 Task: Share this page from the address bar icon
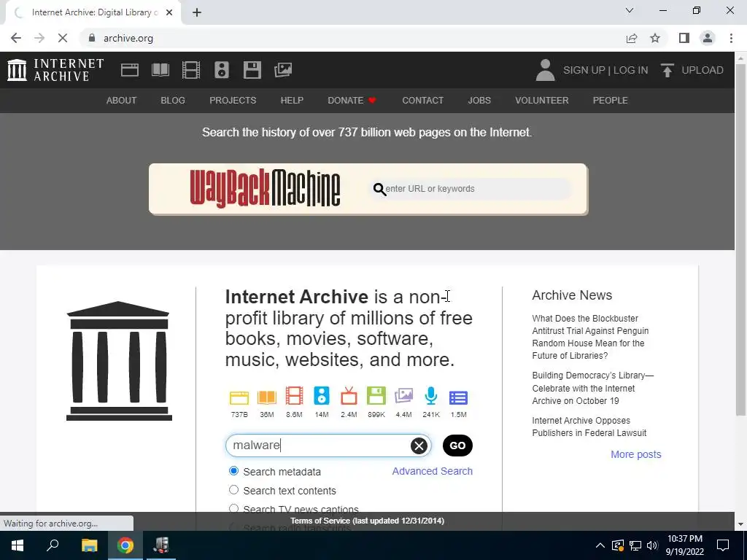click(632, 38)
